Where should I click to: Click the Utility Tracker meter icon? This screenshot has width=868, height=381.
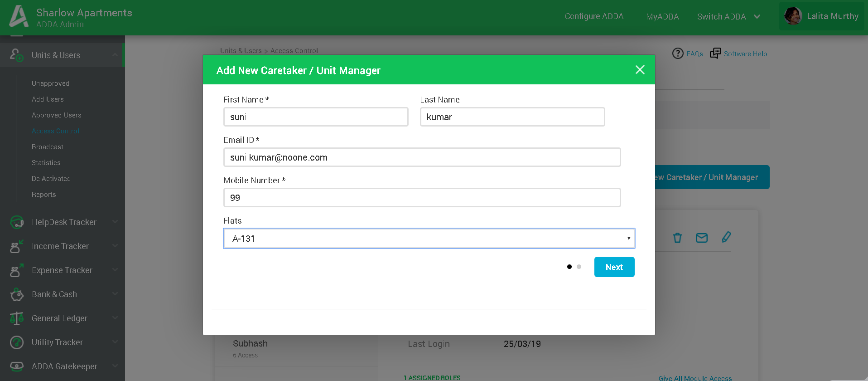point(17,342)
